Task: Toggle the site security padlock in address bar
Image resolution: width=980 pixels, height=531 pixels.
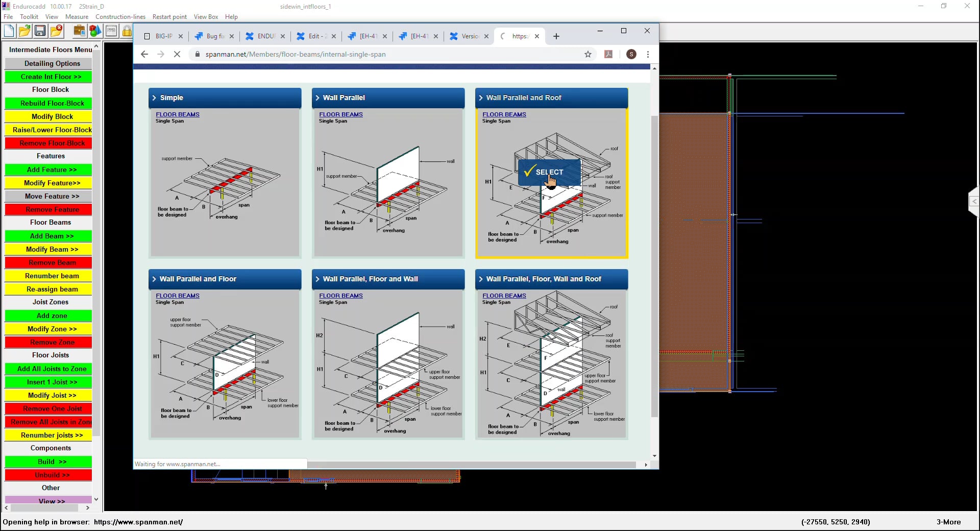Action: click(x=198, y=54)
